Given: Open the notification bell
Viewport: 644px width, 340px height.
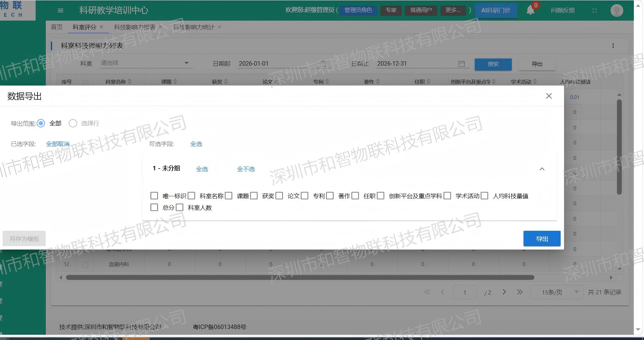Looking at the screenshot, I should (530, 10).
